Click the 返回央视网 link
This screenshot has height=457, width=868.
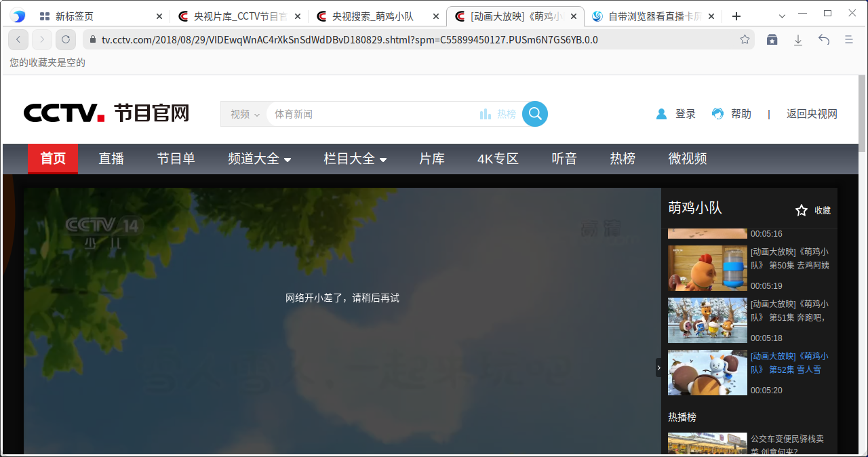coord(812,114)
